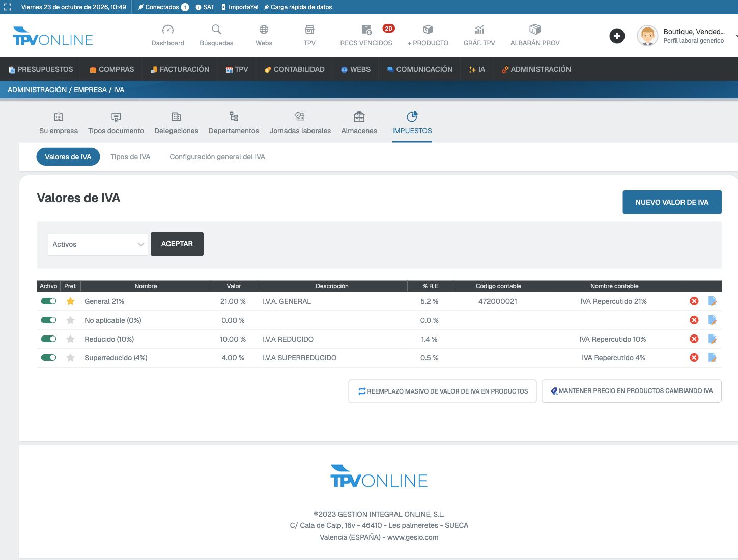This screenshot has width=738, height=560.
Task: Toggle Superreducido (4%) active switch
Action: 49,358
